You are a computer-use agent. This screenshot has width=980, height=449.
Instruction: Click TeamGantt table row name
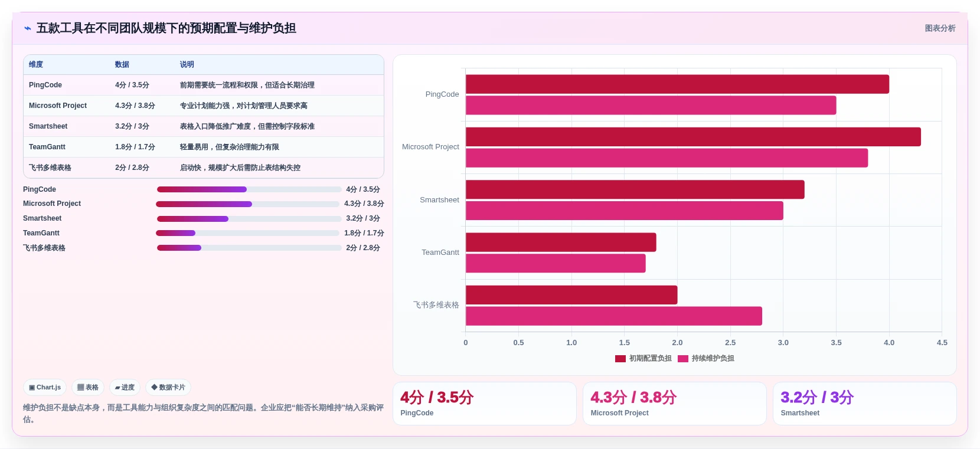(47, 147)
